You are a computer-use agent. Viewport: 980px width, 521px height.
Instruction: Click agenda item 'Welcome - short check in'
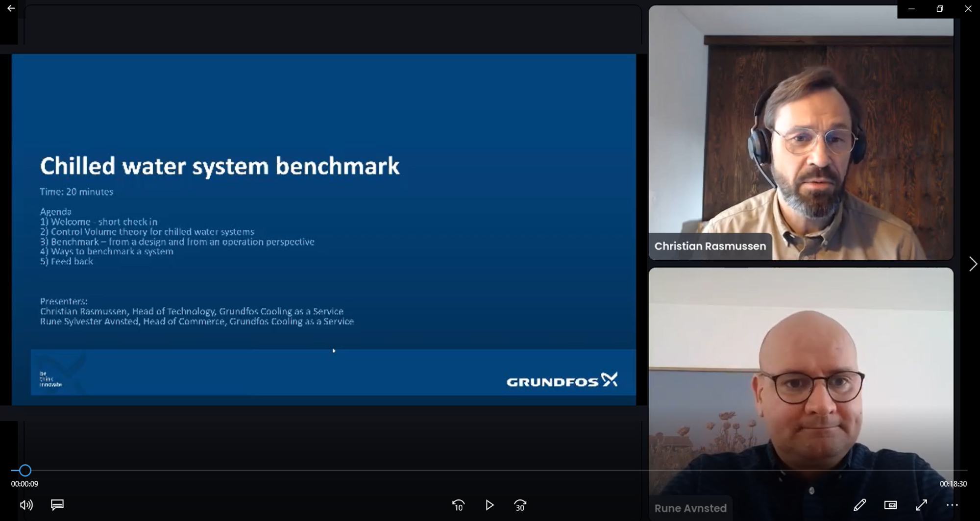[98, 222]
